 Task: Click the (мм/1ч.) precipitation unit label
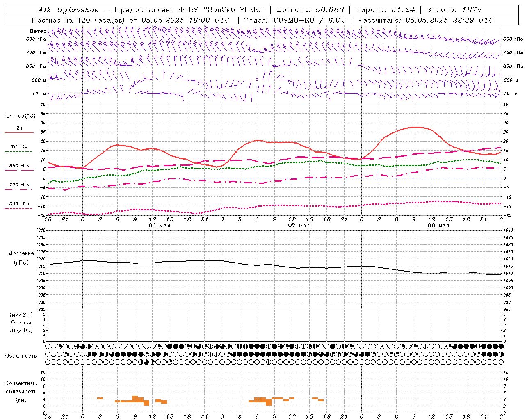[x=21, y=330]
